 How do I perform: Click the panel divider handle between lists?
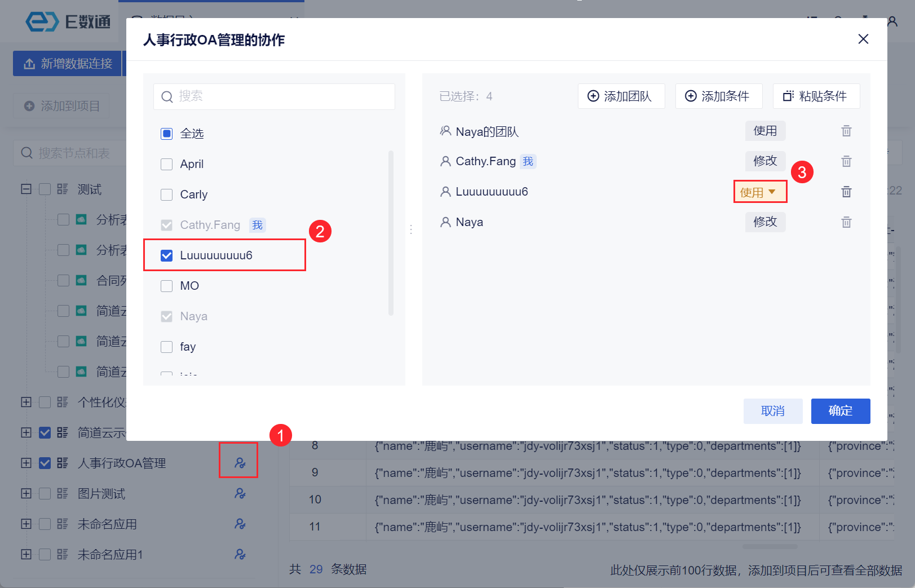(x=411, y=229)
